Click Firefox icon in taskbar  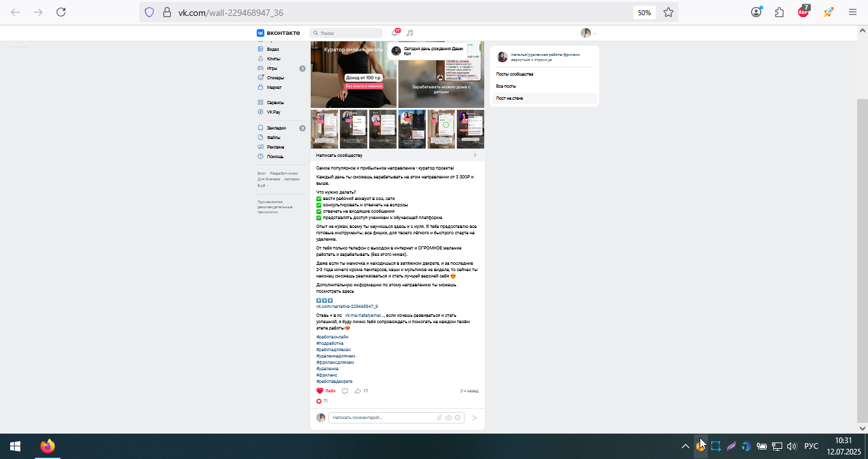point(48,446)
